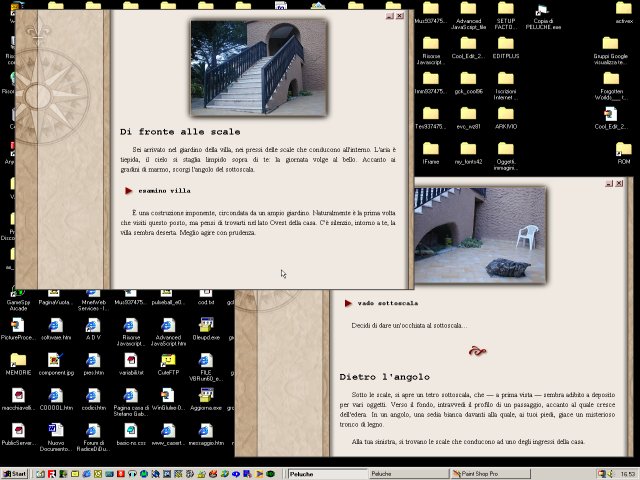Click the 'esamino villa' command text
The image size is (640, 480).
[x=164, y=191]
